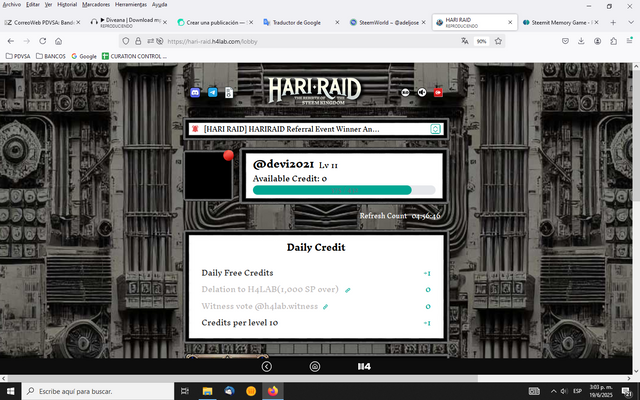
Task: Go to browser home page
Action: point(58,41)
